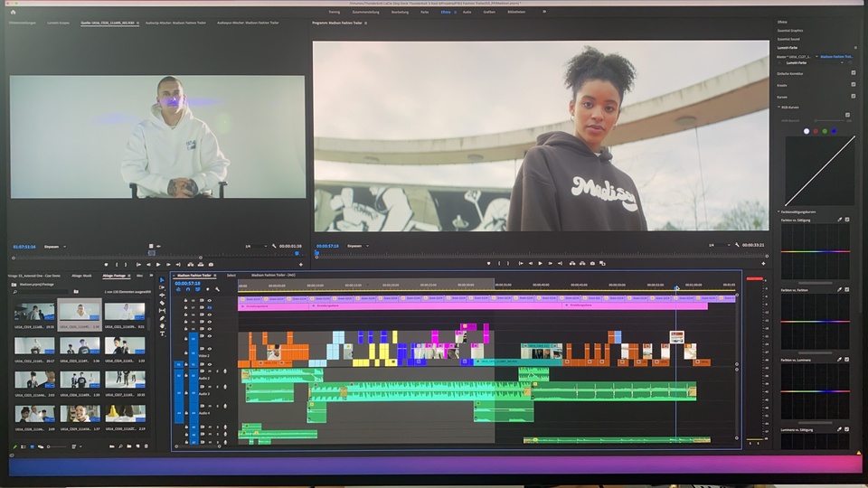Click the eyedropper next to Farbton vs. Sättigung

point(839,220)
